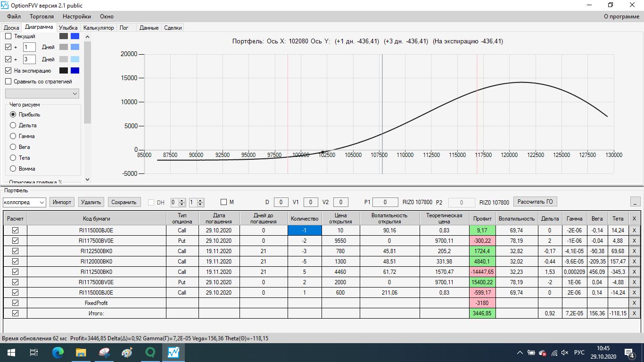Uncheck the На экспирацию checkbox
Image resolution: width=644 pixels, height=362 pixels.
pos(8,71)
